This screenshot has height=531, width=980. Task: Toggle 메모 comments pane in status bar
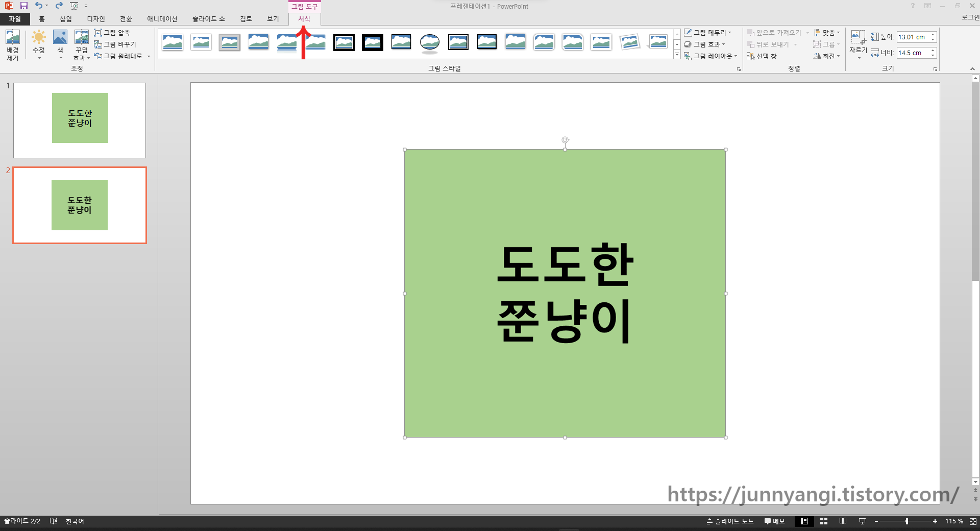pyautogui.click(x=774, y=521)
